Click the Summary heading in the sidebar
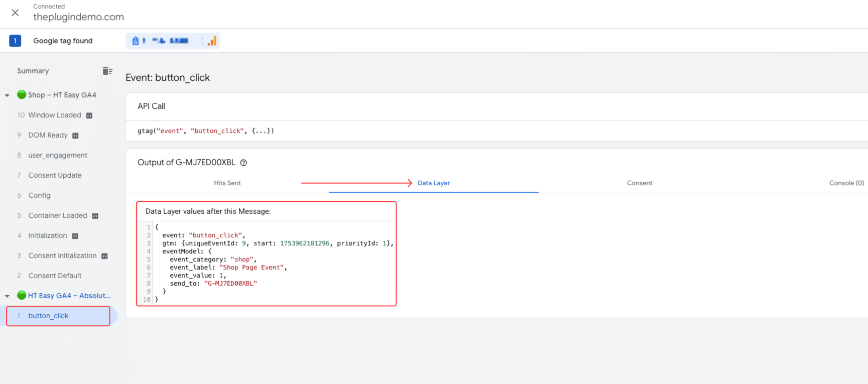 [x=33, y=71]
